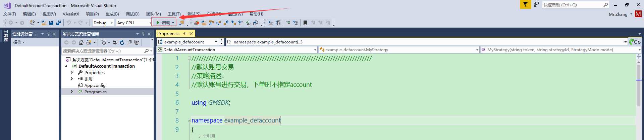
Task: Open the VAssistX menu
Action: [71, 14]
